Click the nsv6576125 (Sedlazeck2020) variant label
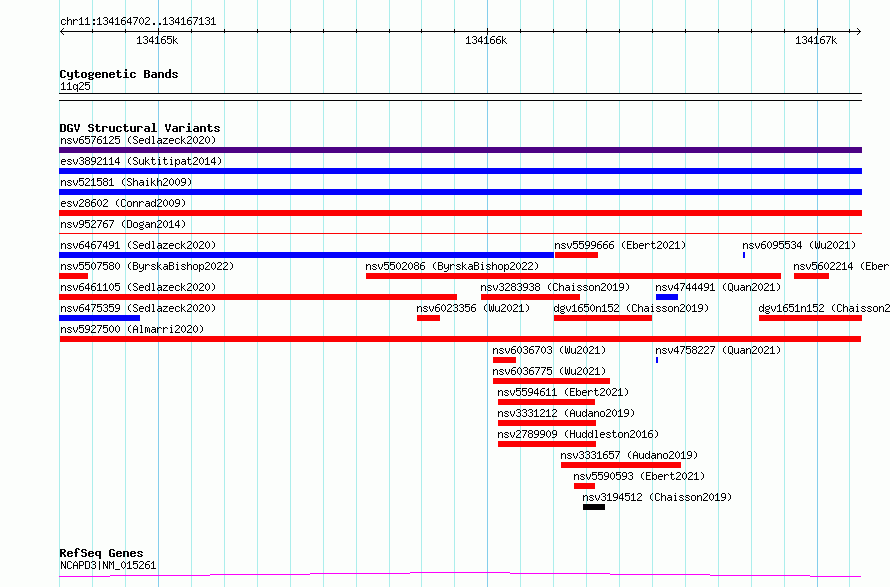The width and height of the screenshot is (890, 587). (x=138, y=140)
